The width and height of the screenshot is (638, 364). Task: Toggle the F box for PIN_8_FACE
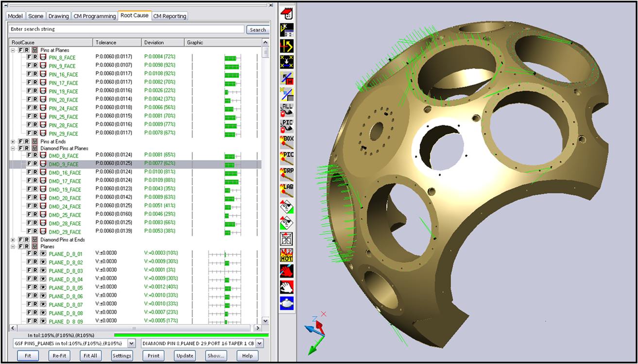29,58
